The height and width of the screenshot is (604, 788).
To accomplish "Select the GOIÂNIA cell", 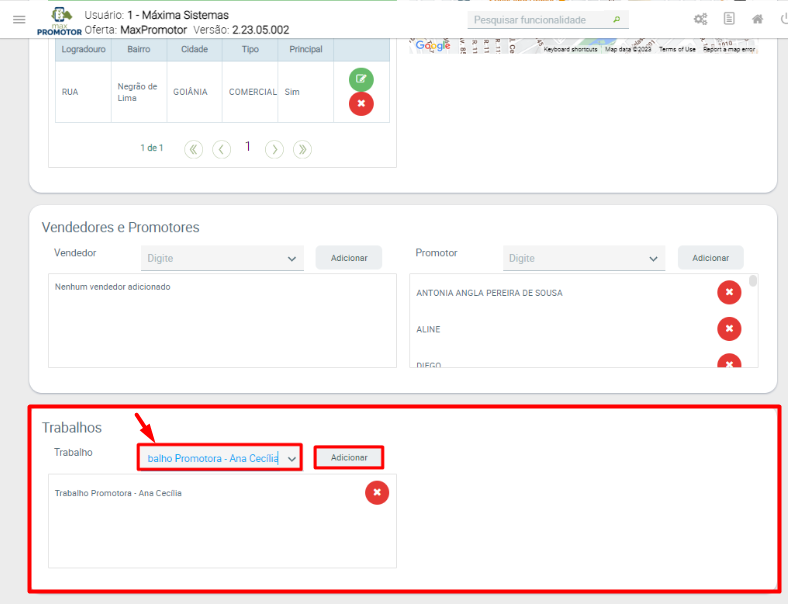I will coord(194,92).
